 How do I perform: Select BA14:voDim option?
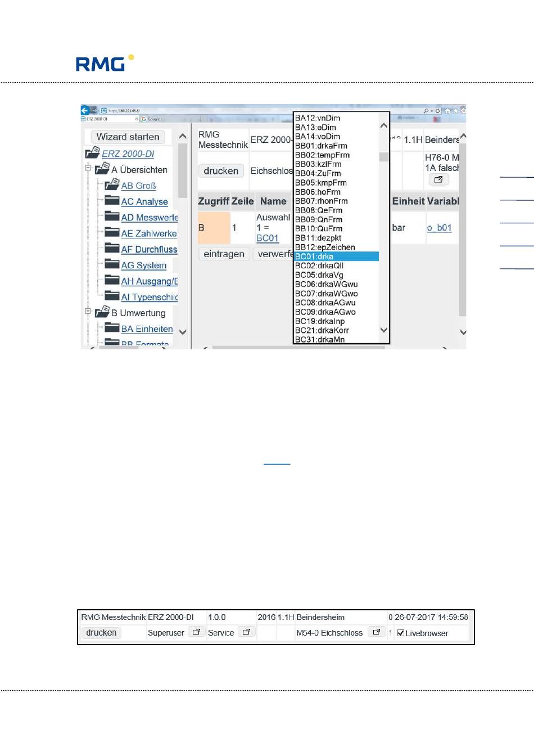(337, 136)
